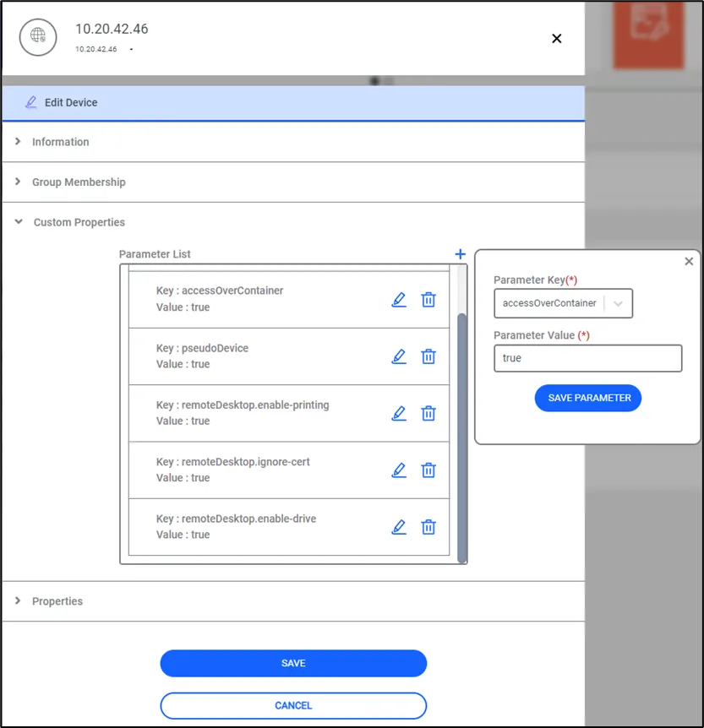This screenshot has height=728, width=704.
Task: Delete the remoteDesktop.enable-drive parameter
Action: coord(428,527)
